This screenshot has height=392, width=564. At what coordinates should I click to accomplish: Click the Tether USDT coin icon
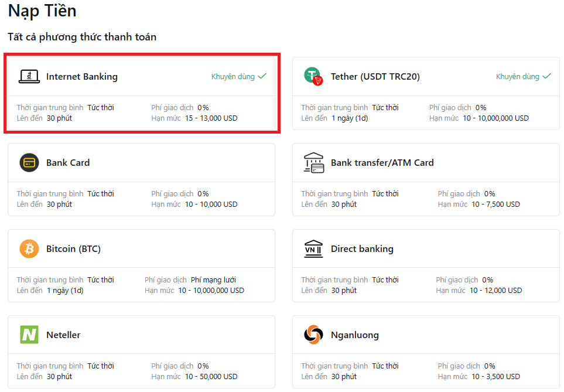tap(313, 76)
